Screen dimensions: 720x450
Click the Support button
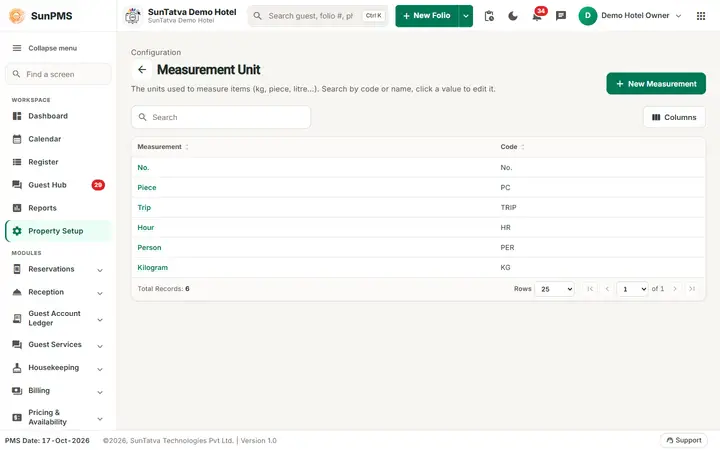point(684,440)
